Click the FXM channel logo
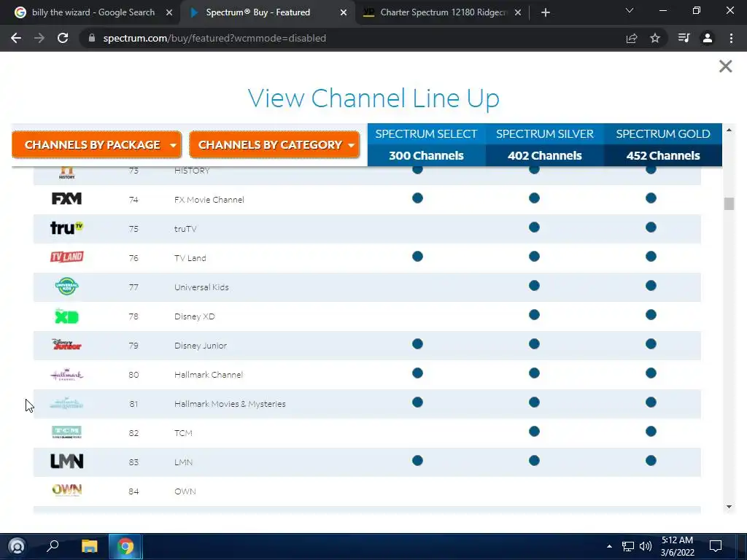The width and height of the screenshot is (747, 560). [66, 198]
